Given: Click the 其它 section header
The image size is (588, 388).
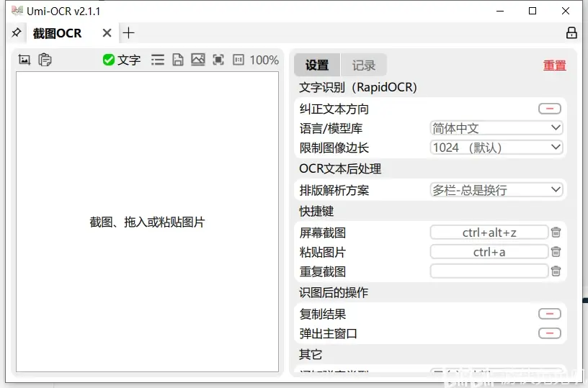Looking at the screenshot, I should (x=311, y=354).
